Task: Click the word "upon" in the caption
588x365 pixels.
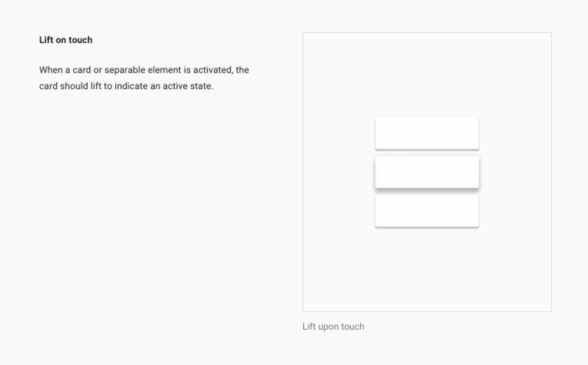Action: tap(329, 327)
